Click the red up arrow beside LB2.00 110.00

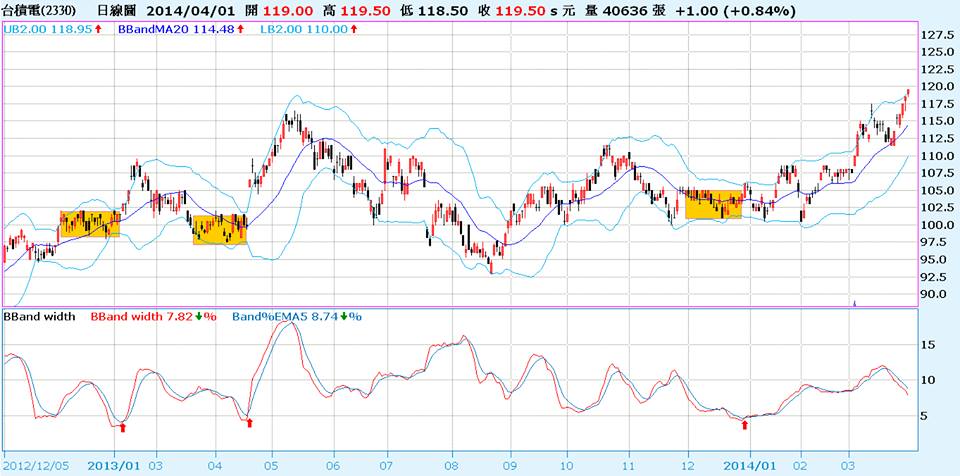354,30
